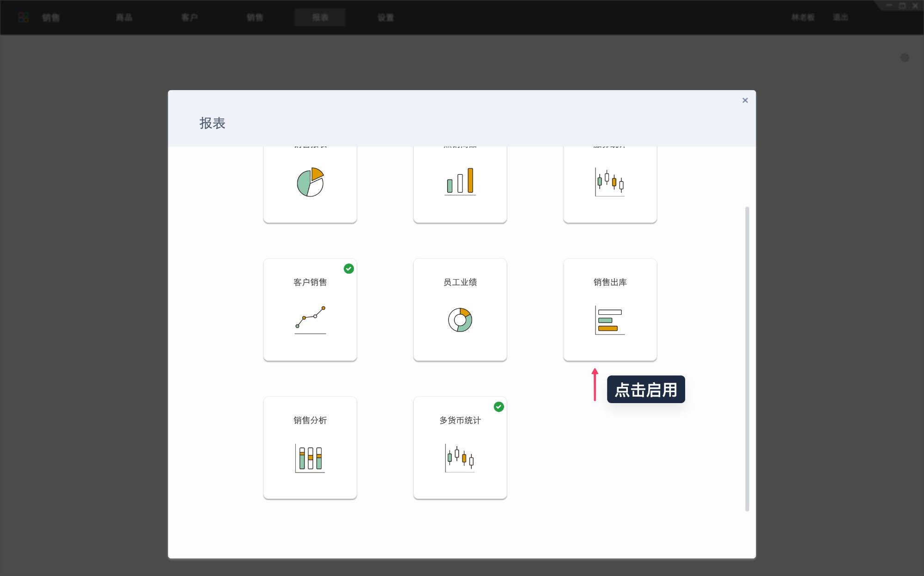The width and height of the screenshot is (924, 576).
Task: Click 退出 to log out
Action: click(x=840, y=18)
